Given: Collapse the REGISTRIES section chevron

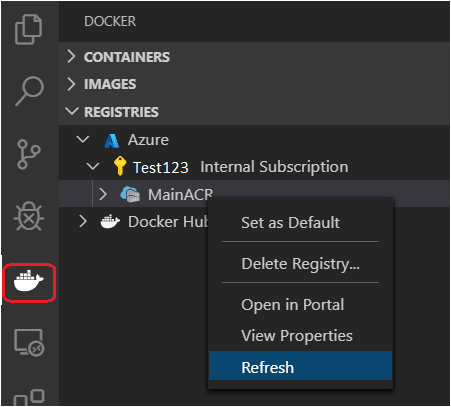Looking at the screenshot, I should [72, 111].
